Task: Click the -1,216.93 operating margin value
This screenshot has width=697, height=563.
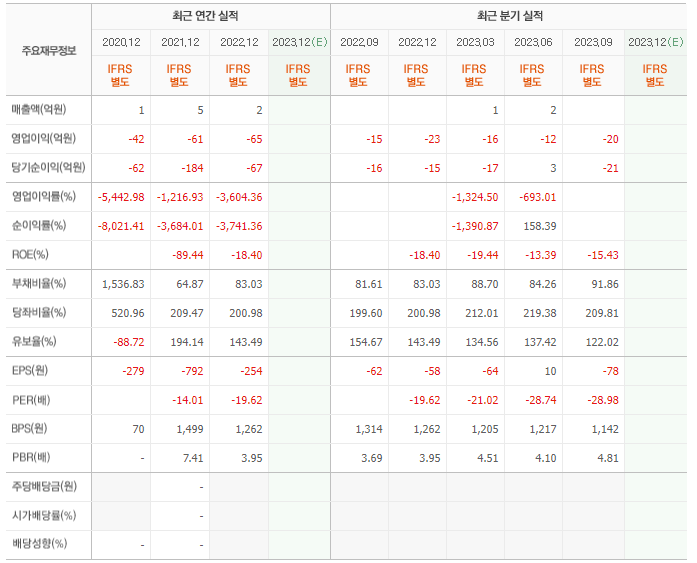Action: point(180,197)
